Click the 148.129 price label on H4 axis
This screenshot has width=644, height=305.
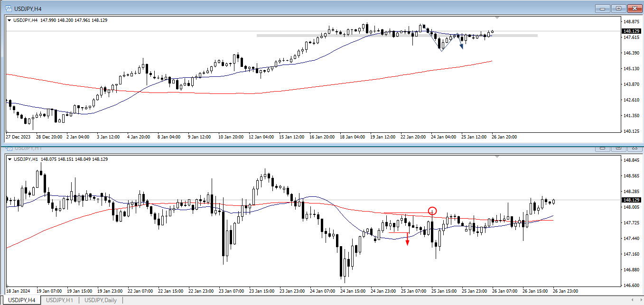[631, 31]
